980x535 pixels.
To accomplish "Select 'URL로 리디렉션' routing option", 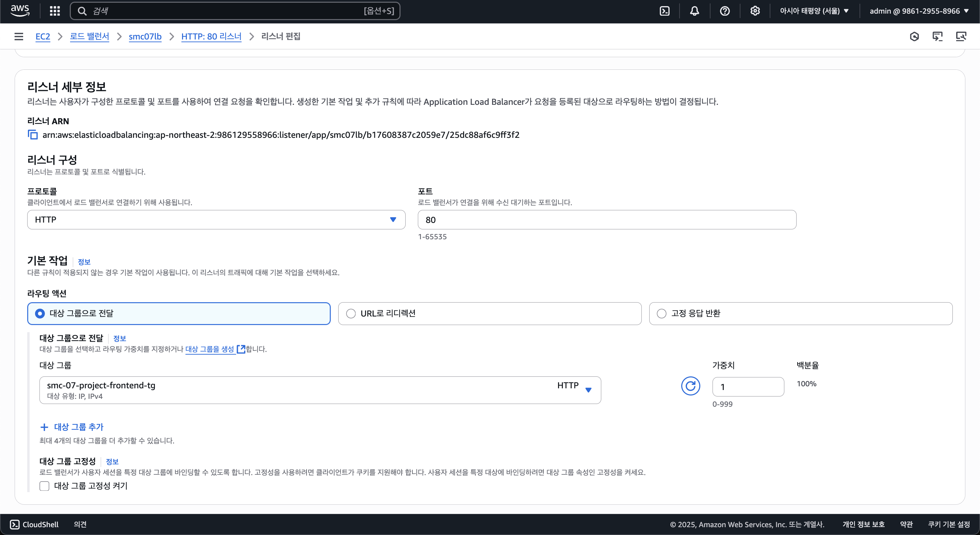I will [x=350, y=313].
